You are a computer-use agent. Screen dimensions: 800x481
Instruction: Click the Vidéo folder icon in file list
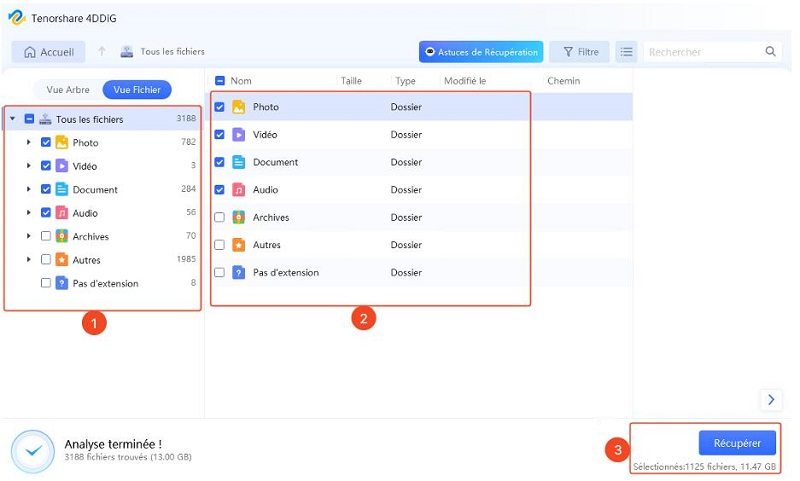239,134
